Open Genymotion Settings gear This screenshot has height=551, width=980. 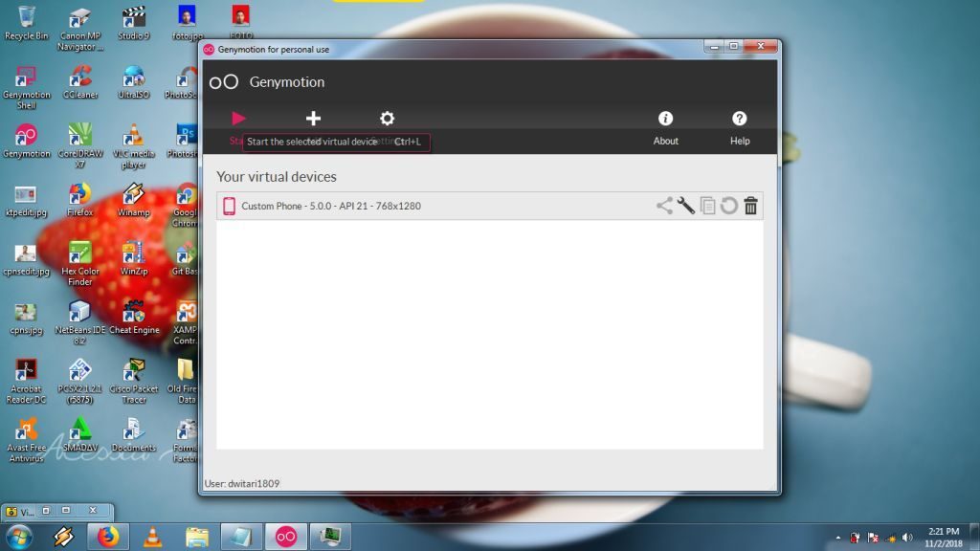387,118
